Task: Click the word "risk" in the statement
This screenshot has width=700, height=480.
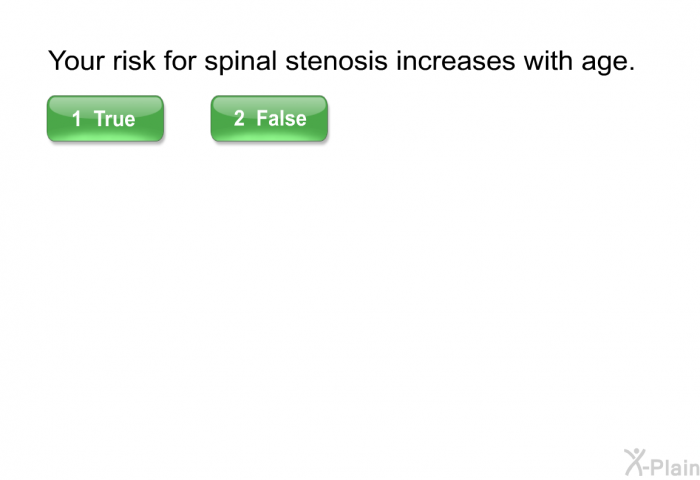Action: pyautogui.click(x=134, y=60)
